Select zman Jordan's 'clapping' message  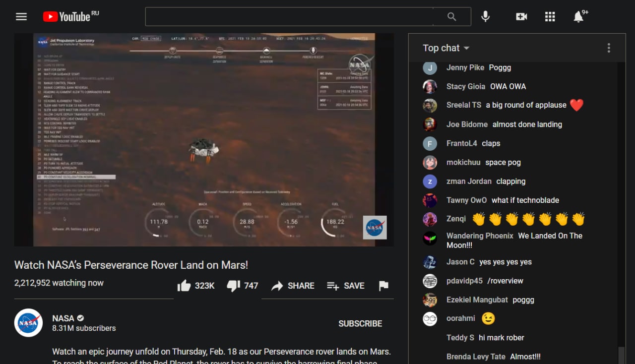pos(511,181)
